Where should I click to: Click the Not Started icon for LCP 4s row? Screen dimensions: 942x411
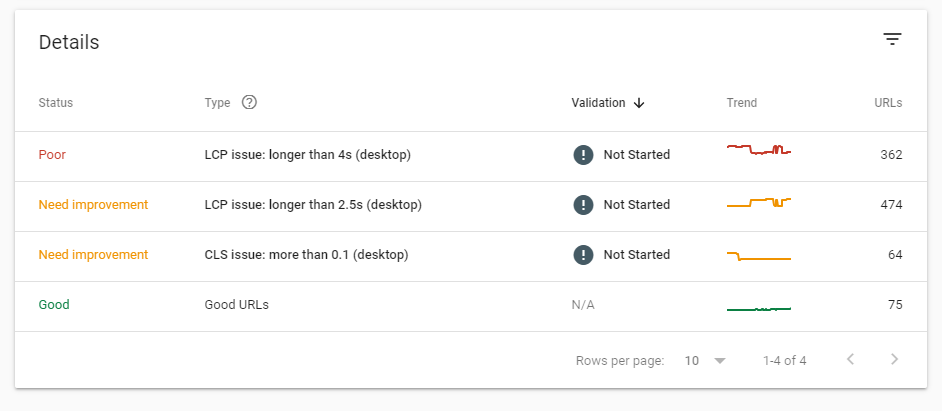click(583, 155)
